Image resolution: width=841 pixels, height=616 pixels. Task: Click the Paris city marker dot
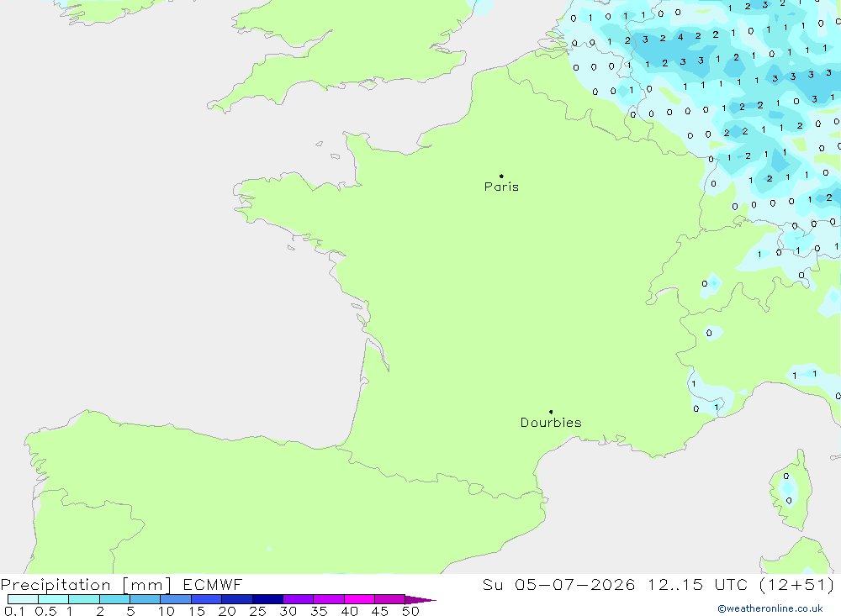[501, 176]
